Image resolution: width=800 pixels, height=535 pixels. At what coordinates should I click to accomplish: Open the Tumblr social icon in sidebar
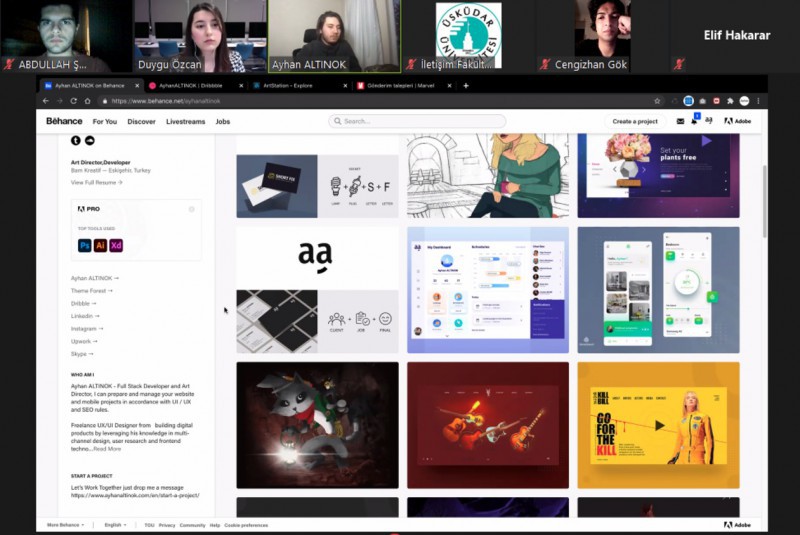(75, 140)
